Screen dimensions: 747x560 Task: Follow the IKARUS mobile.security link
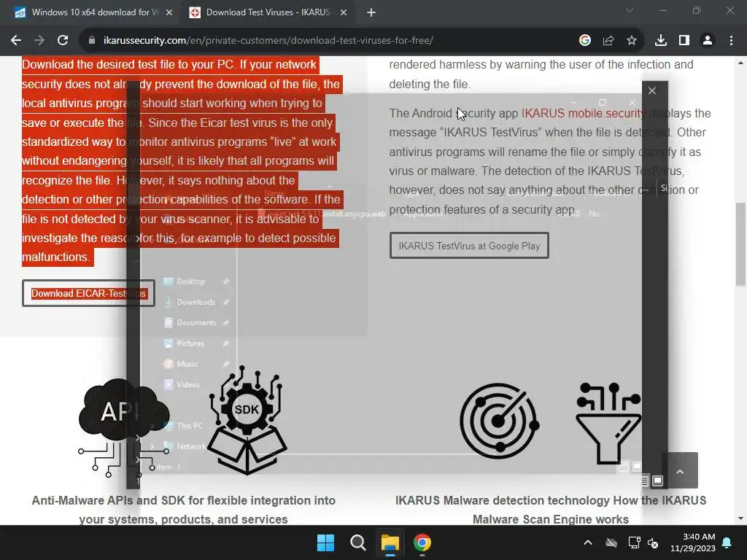coord(583,113)
